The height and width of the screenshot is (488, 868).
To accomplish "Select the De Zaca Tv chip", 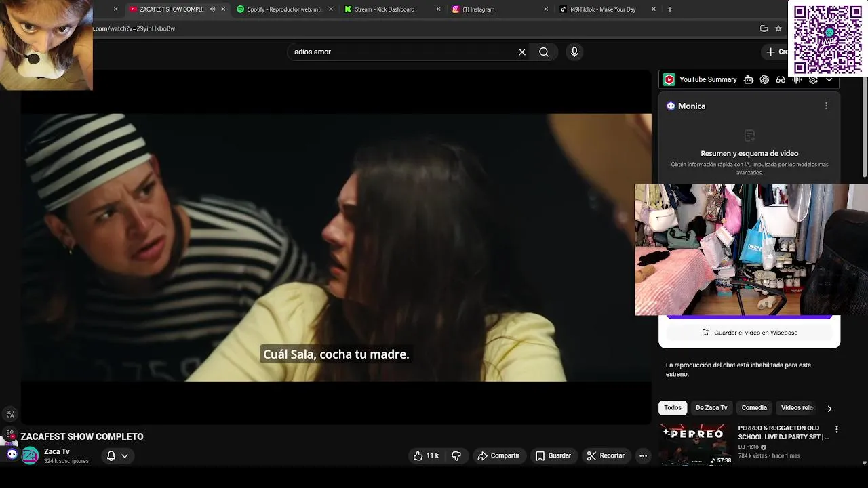I will point(711,408).
